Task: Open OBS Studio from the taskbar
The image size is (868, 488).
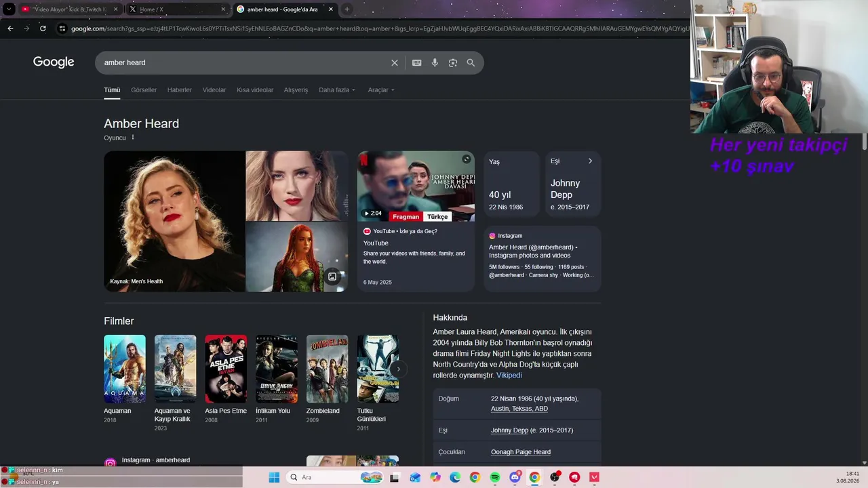Action: coord(555,477)
